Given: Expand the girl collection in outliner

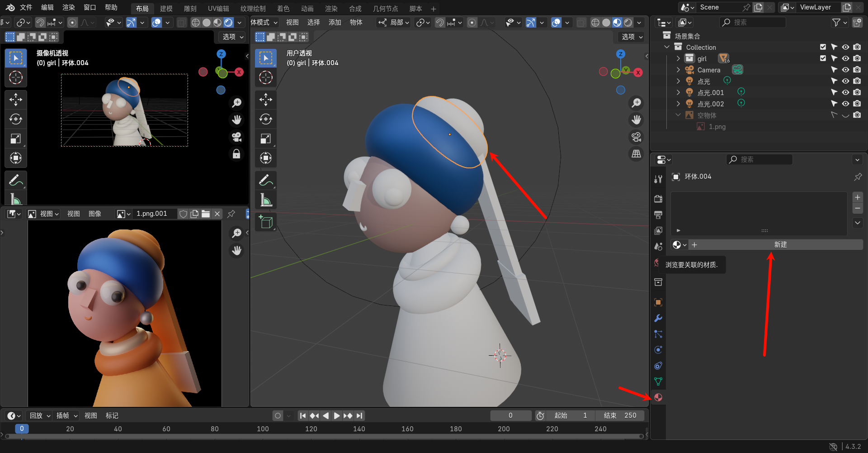Looking at the screenshot, I should pyautogui.click(x=678, y=58).
